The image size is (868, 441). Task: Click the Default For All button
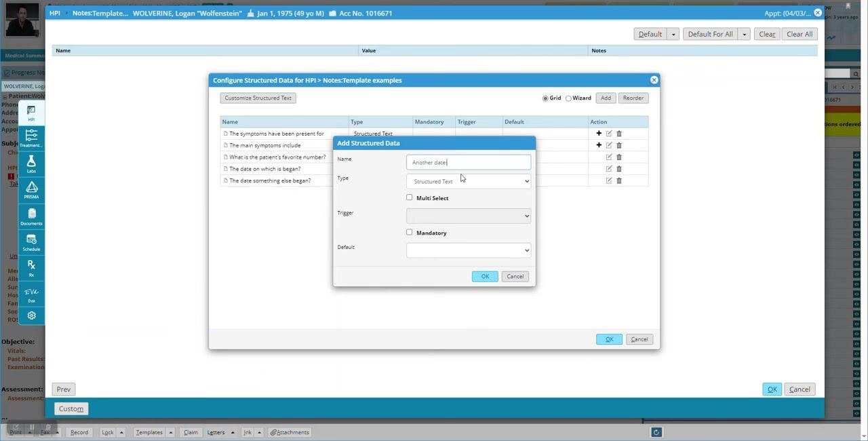[710, 34]
